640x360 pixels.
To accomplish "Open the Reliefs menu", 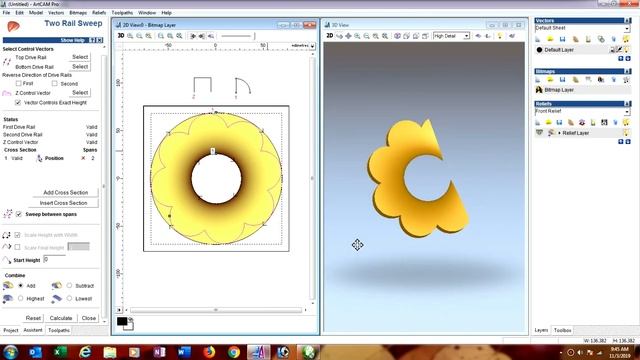I will pos(99,13).
